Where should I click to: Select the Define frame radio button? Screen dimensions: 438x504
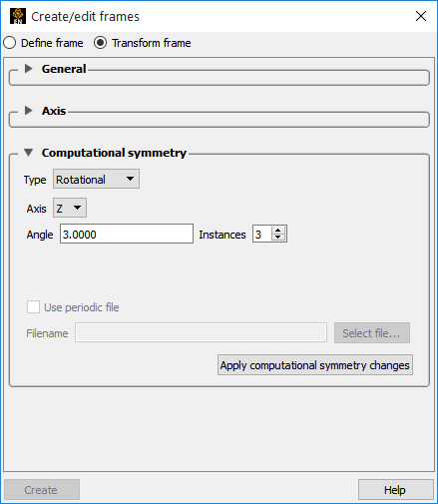(10, 43)
